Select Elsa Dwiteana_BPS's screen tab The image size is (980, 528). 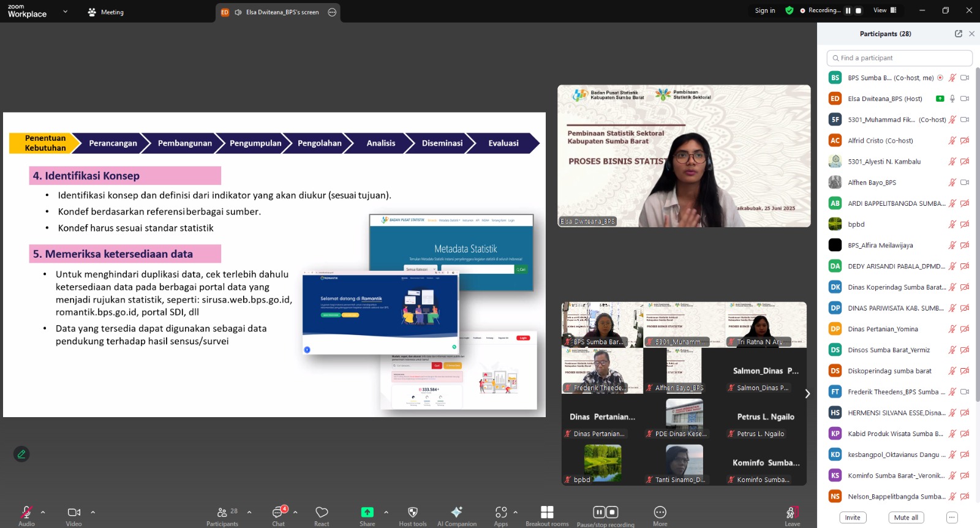tap(278, 12)
